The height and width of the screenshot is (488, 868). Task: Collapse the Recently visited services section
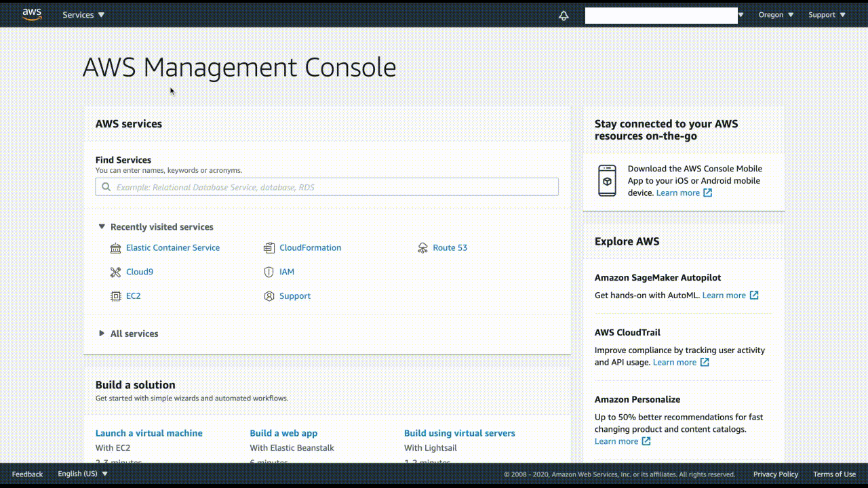point(102,226)
